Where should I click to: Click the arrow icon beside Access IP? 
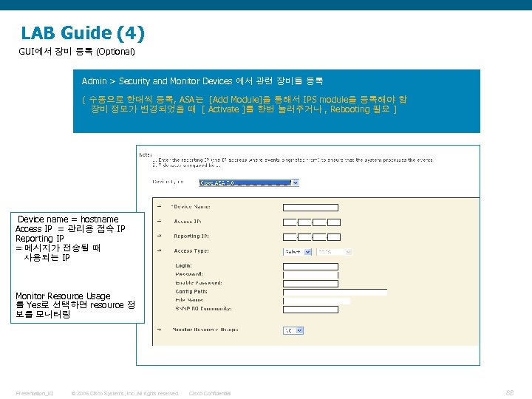[x=160, y=221]
